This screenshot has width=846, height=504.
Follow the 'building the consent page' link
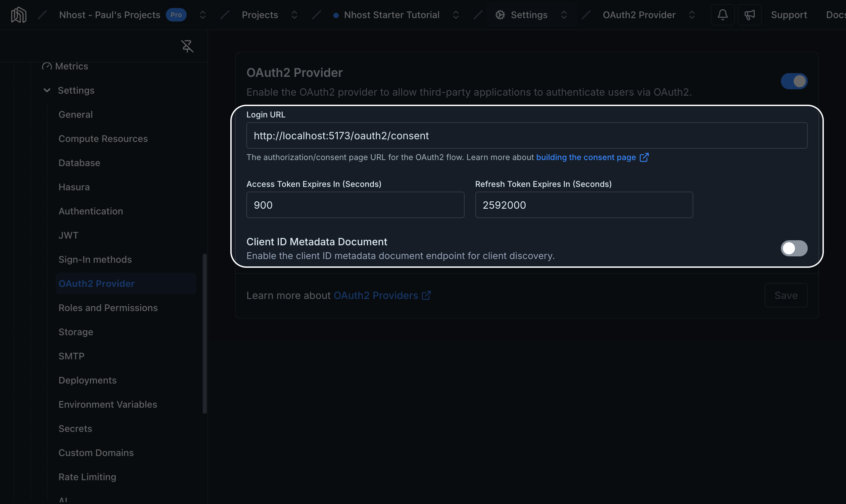(586, 157)
